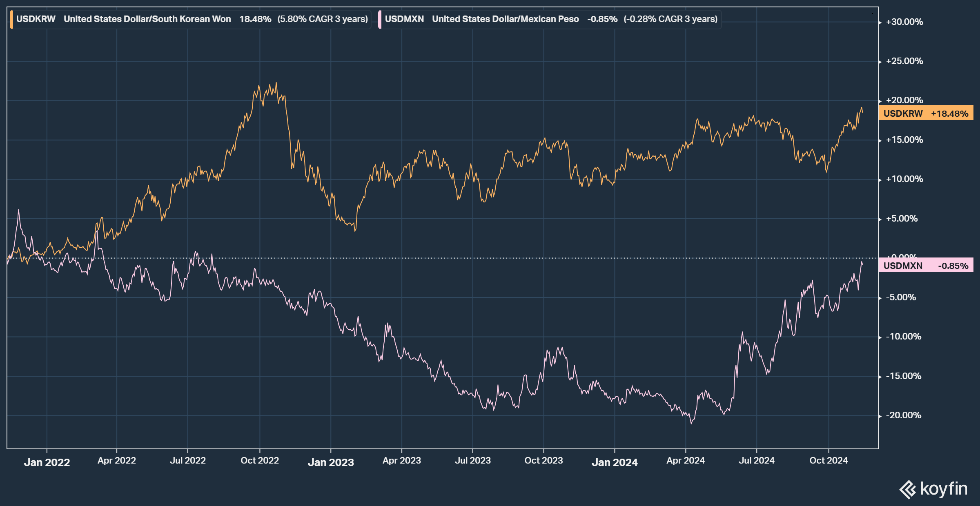This screenshot has width=980, height=506.
Task: Click the United States Dollar/Mexican Peso name
Action: click(506, 19)
